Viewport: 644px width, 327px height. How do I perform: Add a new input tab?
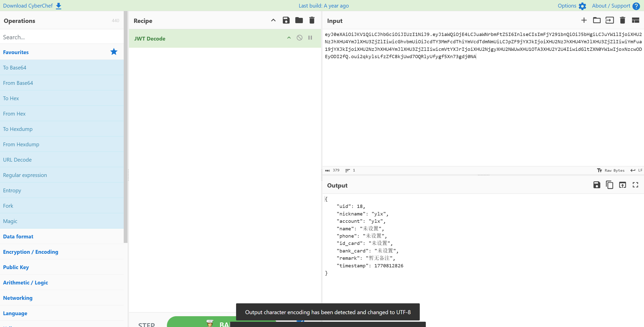pyautogui.click(x=584, y=20)
